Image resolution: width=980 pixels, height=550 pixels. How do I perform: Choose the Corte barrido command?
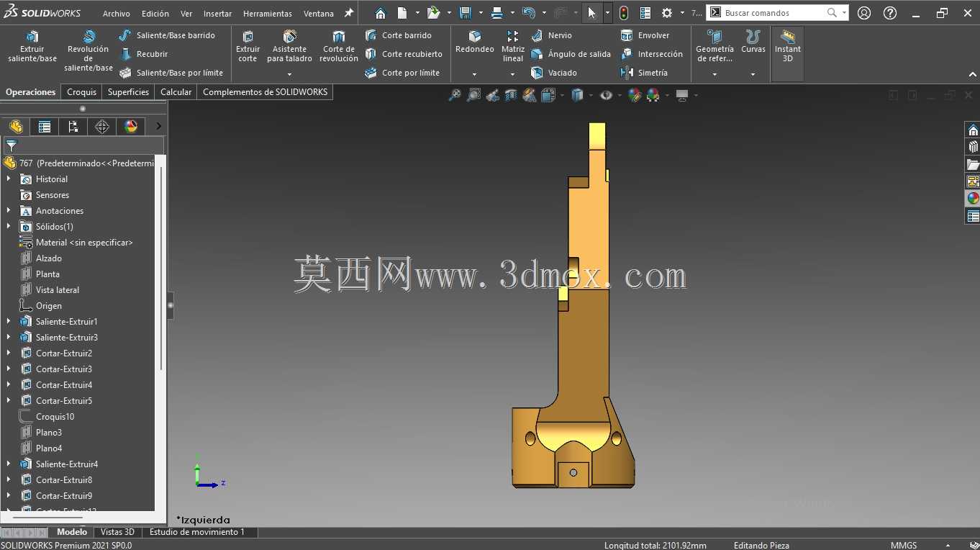(x=399, y=35)
